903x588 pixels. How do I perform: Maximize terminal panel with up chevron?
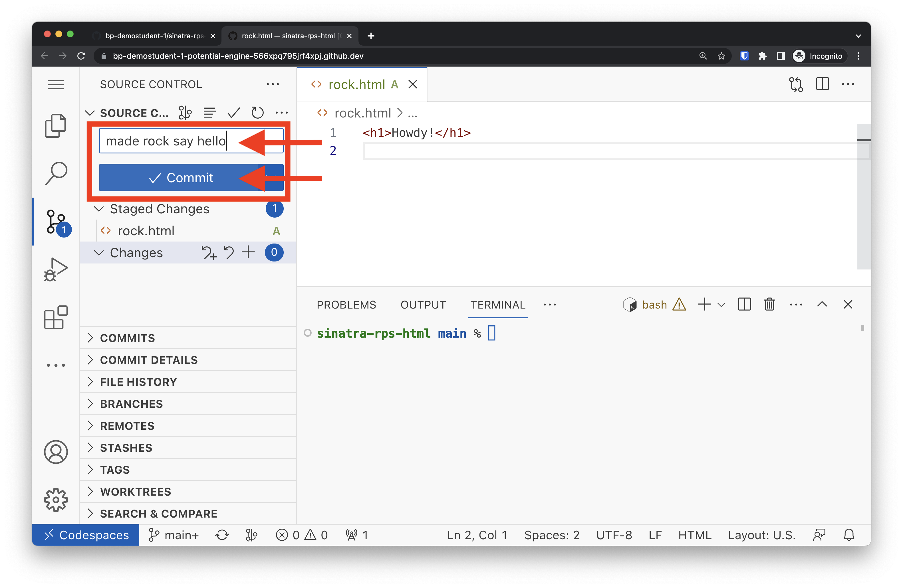coord(822,305)
